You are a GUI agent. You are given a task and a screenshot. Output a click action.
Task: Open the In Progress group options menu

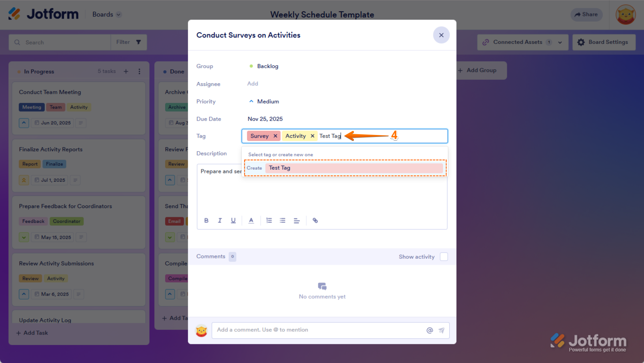(x=139, y=71)
